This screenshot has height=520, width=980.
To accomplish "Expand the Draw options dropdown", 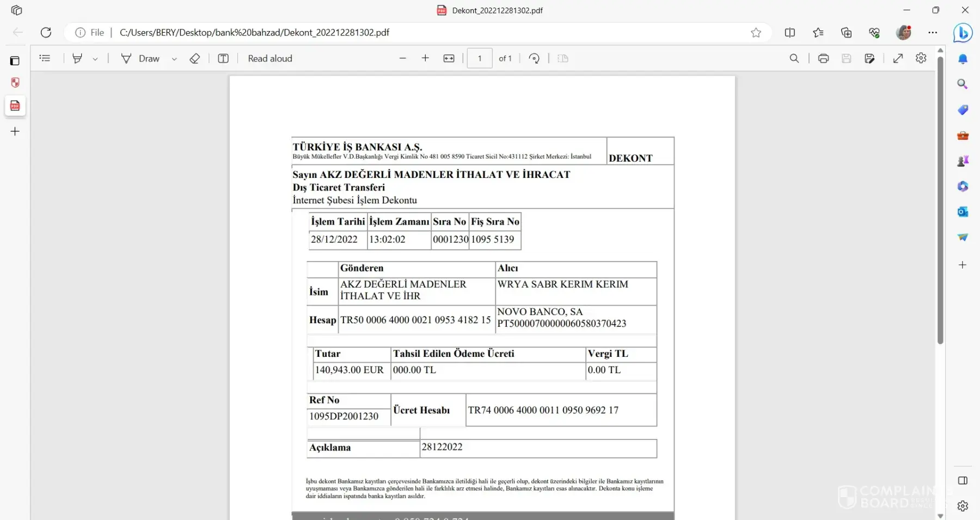I will click(x=174, y=59).
